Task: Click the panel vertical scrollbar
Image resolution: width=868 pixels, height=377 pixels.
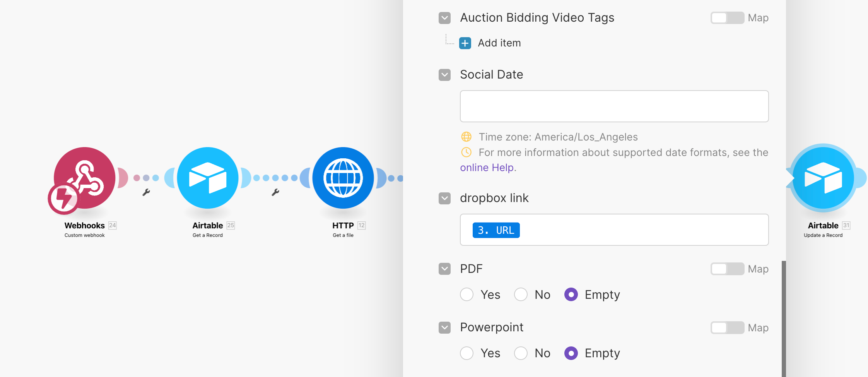Action: [784, 319]
